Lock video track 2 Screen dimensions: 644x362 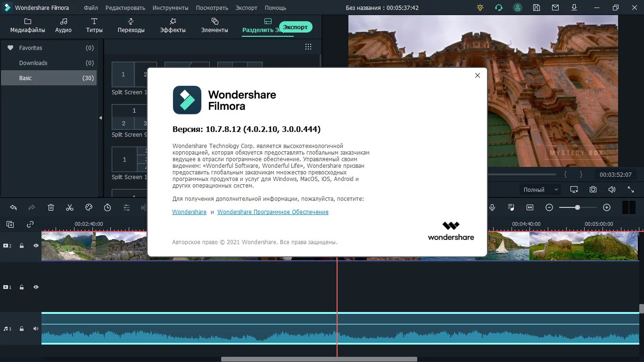[22, 246]
